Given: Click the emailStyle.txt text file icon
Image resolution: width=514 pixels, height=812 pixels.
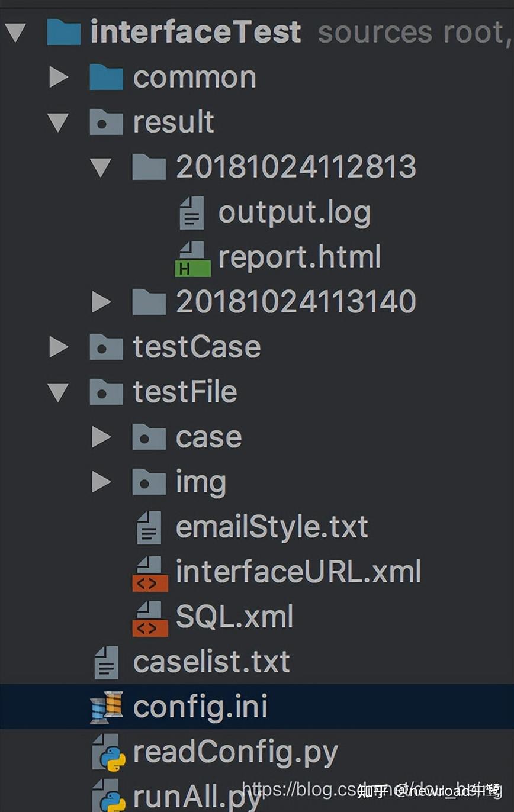Looking at the screenshot, I should pos(149,528).
